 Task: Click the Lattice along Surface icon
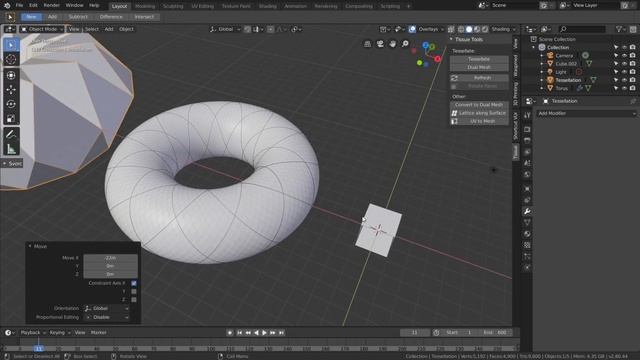454,113
